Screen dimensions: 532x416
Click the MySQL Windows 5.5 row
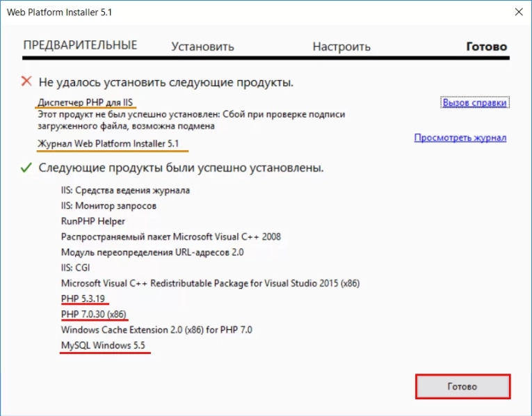click(103, 346)
